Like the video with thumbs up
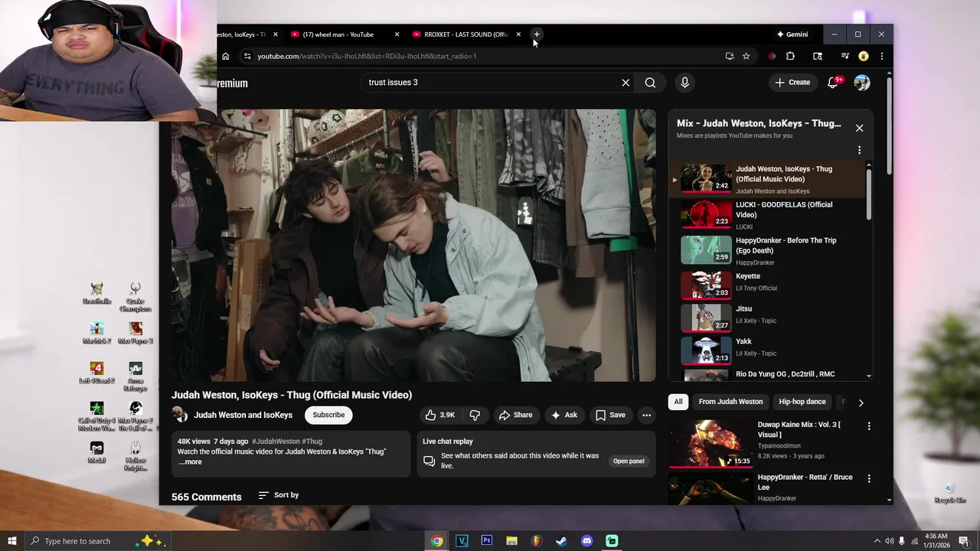This screenshot has height=551, width=980. [440, 415]
